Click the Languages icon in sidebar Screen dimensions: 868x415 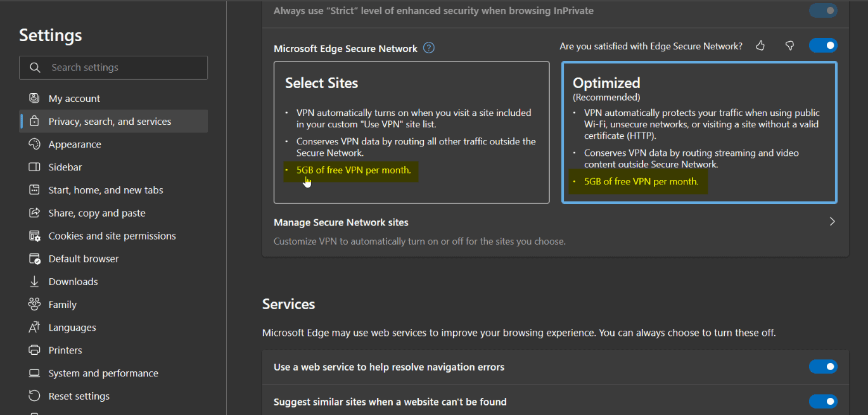[x=35, y=328]
